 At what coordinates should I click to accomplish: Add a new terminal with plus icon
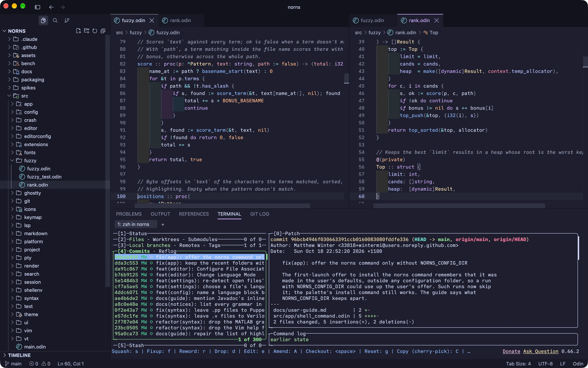click(x=163, y=224)
